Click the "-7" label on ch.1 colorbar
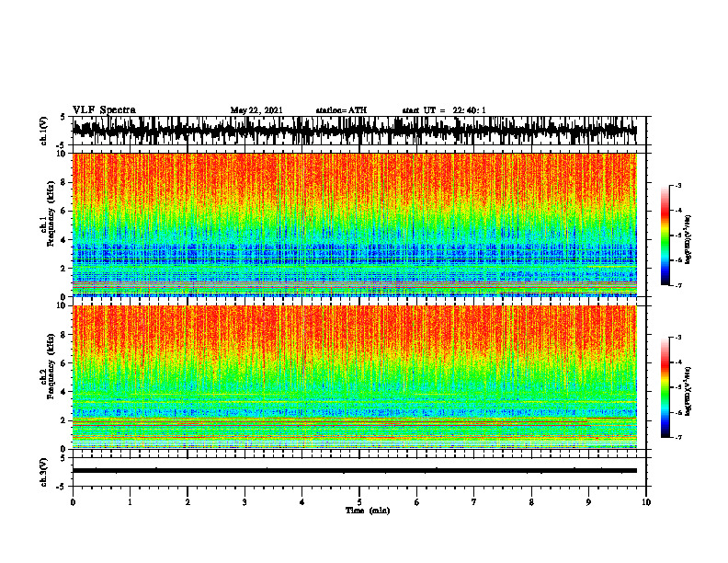This screenshot has width=728, height=563. click(x=677, y=285)
